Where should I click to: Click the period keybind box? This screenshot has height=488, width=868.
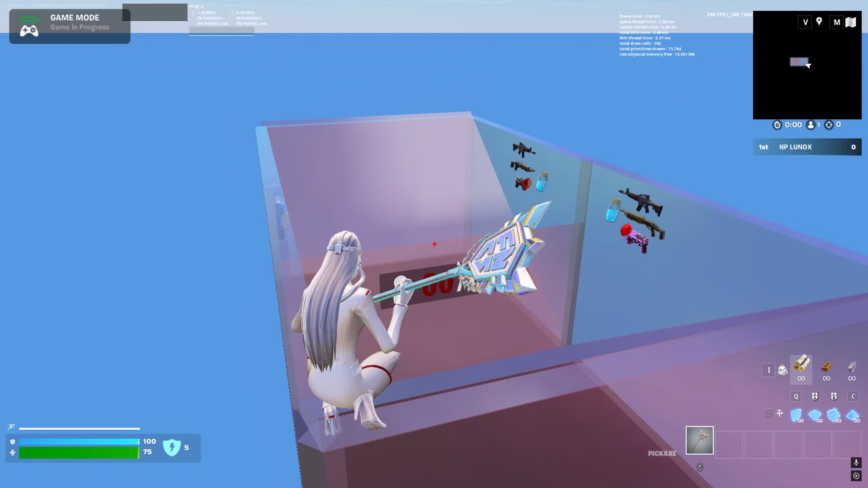click(769, 414)
